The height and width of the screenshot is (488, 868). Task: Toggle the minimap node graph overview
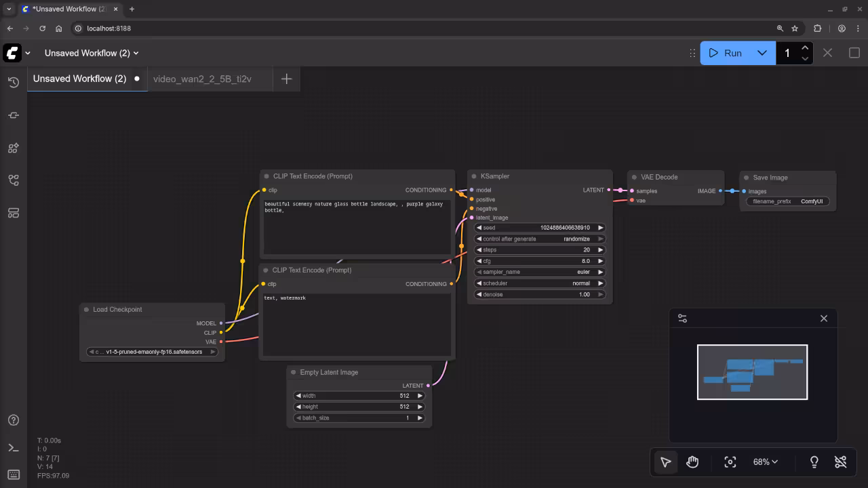[682, 318]
